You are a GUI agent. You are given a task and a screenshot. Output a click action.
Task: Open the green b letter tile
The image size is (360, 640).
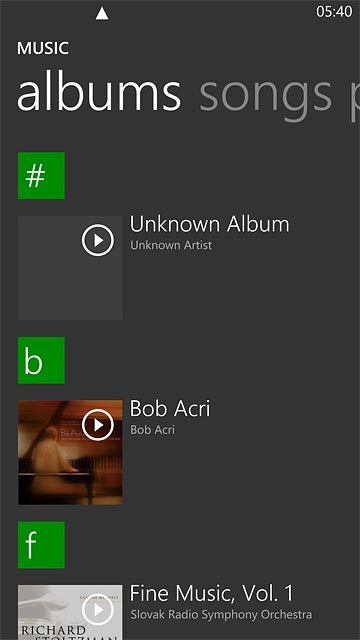(41, 360)
